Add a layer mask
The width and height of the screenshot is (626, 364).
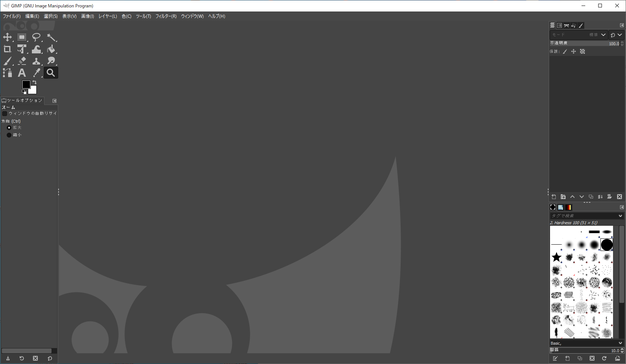[609, 197]
